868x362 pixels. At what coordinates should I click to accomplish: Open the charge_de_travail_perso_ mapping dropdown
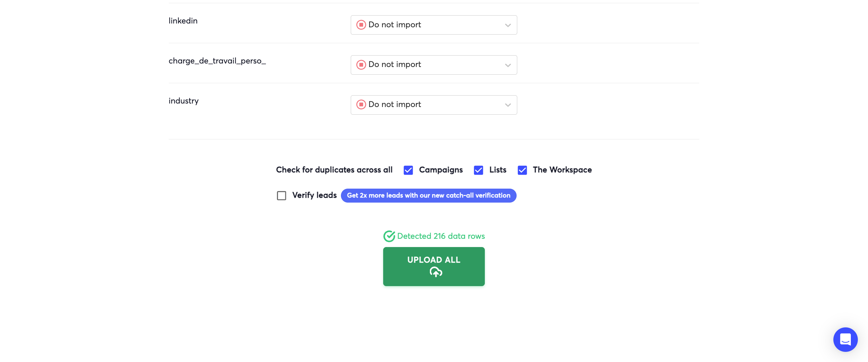pos(434,65)
